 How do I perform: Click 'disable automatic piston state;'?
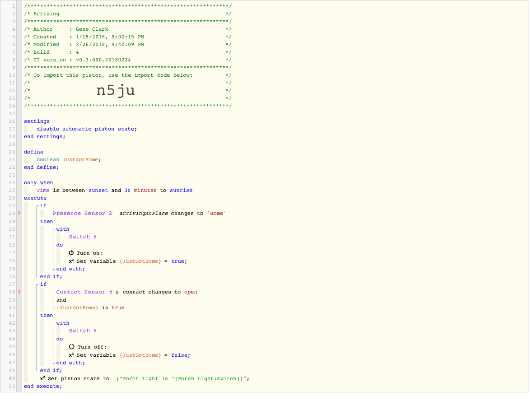coord(87,129)
